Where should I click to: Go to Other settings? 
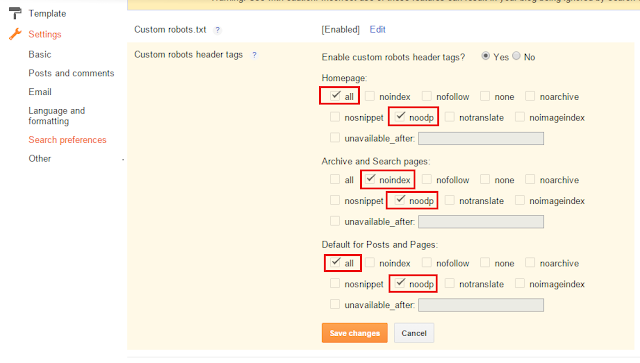40,158
